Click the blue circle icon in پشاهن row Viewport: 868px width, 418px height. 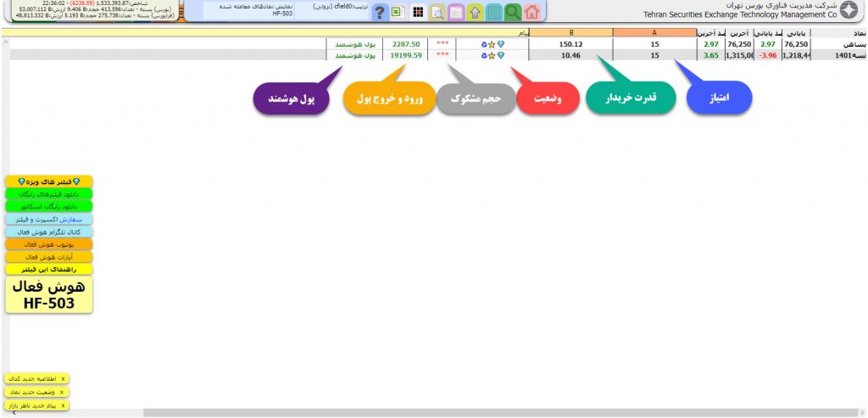click(484, 44)
